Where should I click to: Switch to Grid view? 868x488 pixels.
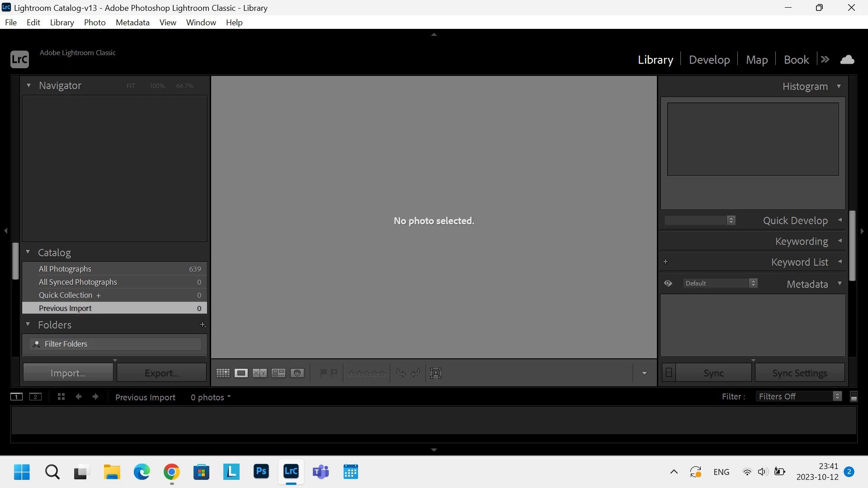point(223,373)
